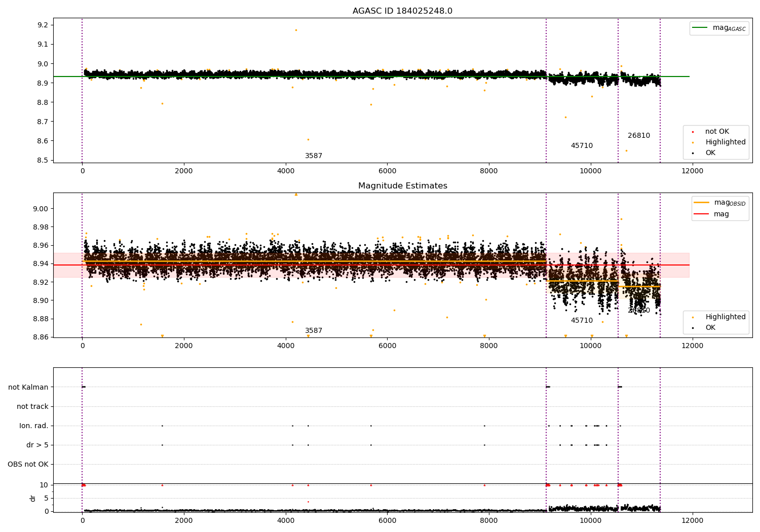Click the rotated "dr" y-axis label

(x=33, y=499)
